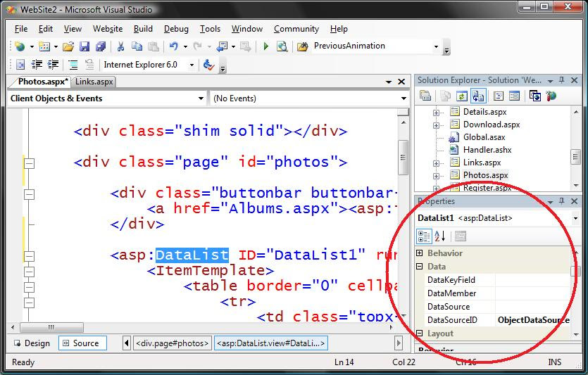Open the ASP.NET Configuration icon
Screen dimensions: 588x375
click(551, 96)
